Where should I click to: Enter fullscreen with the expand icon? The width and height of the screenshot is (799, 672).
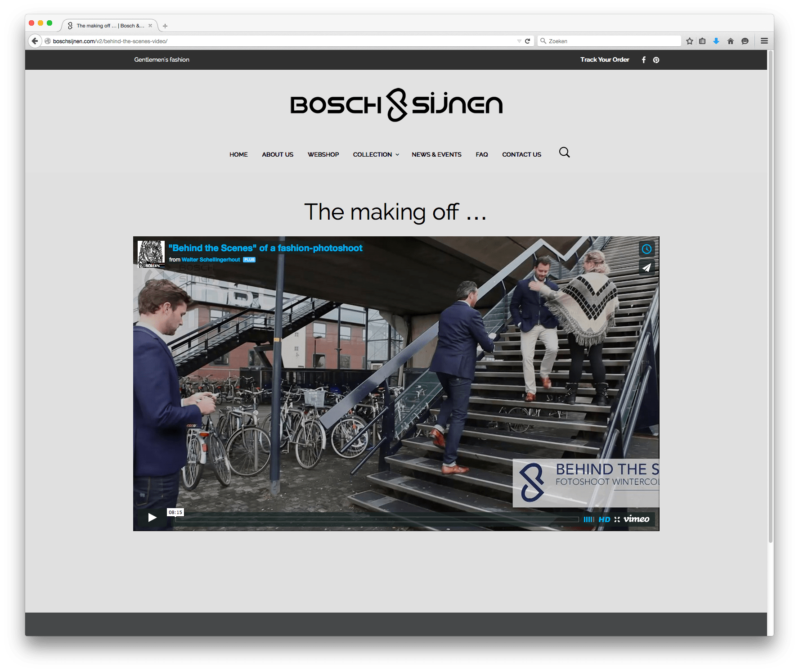(x=617, y=519)
